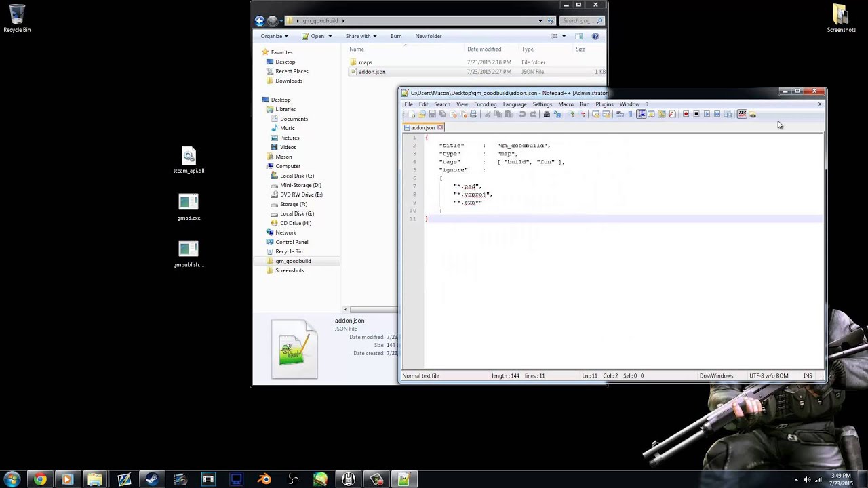Click the Undo arrow in Notepad++ toolbar

click(x=523, y=114)
